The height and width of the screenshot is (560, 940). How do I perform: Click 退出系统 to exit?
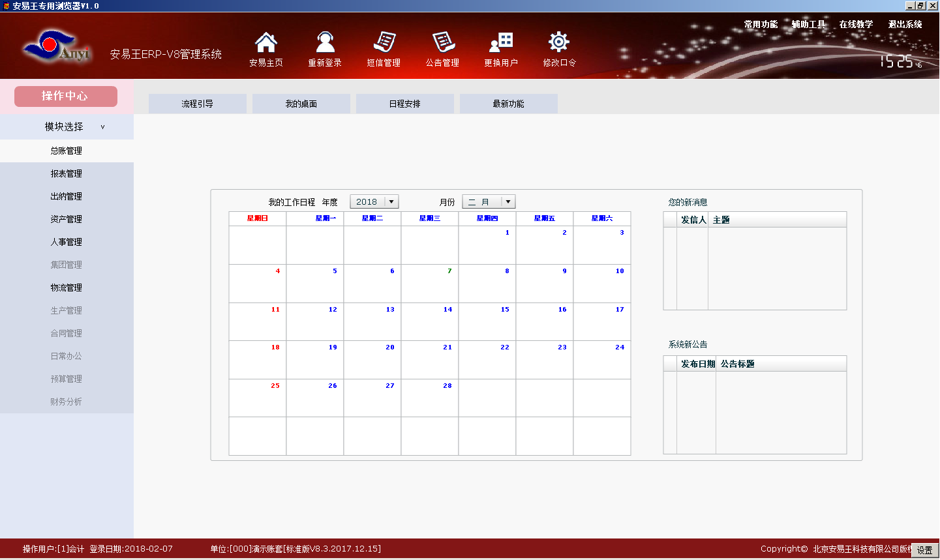click(905, 24)
